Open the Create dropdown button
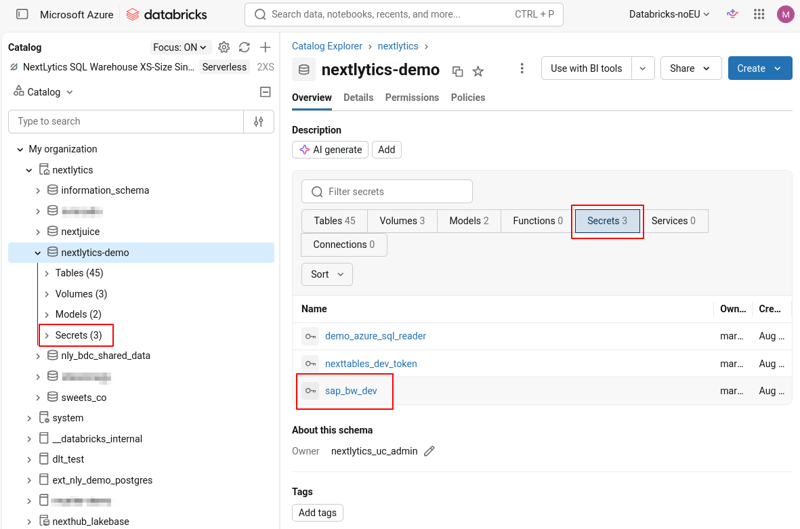Screen dimensions: 800x529 760,68
